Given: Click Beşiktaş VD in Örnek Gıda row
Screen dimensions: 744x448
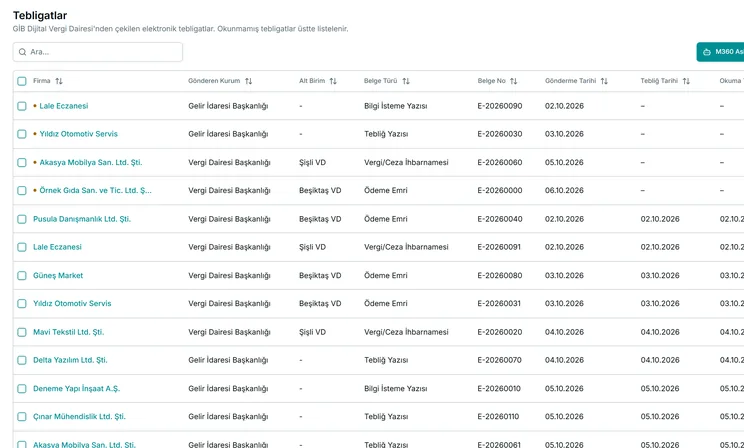Looking at the screenshot, I should click(320, 190).
